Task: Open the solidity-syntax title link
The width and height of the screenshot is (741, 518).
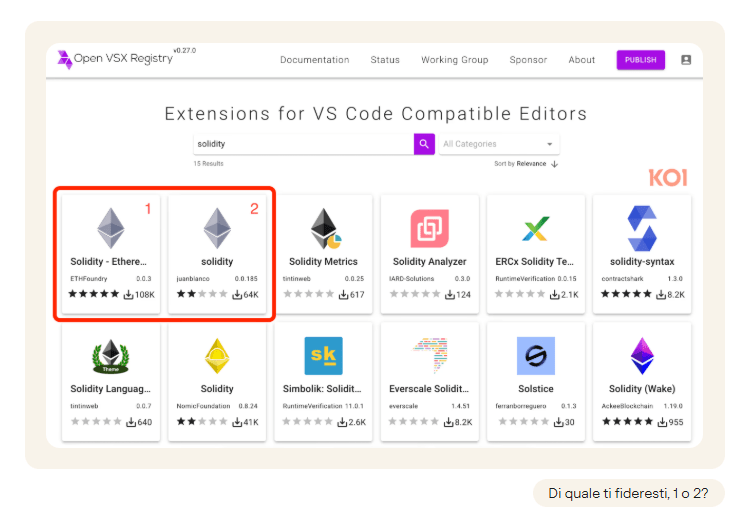Action: click(642, 261)
